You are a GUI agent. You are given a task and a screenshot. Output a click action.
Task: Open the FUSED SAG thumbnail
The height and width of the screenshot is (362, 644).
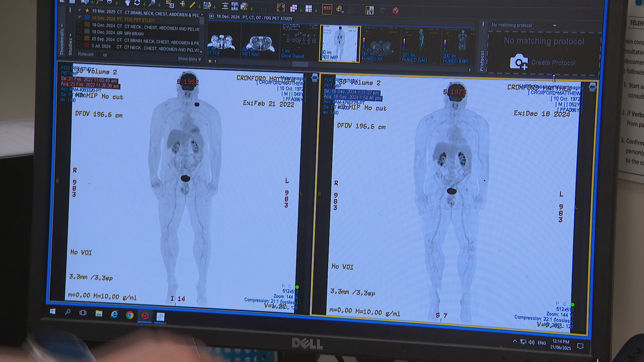pos(421,46)
